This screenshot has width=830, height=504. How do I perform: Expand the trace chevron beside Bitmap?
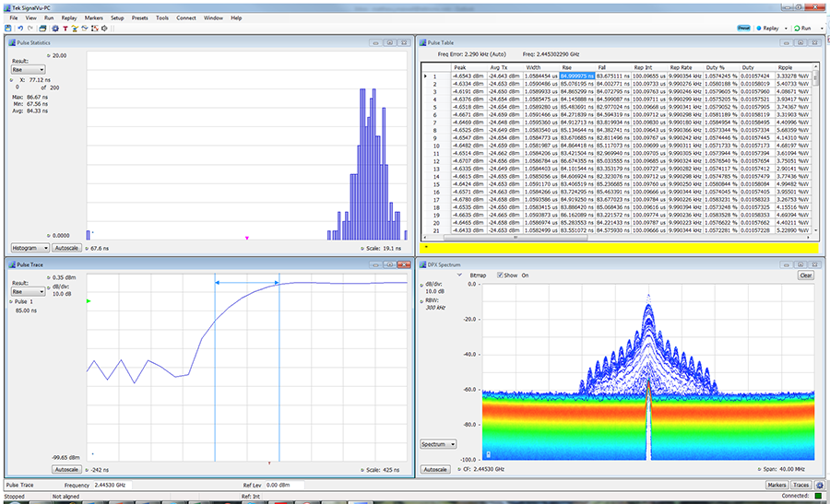coord(460,275)
